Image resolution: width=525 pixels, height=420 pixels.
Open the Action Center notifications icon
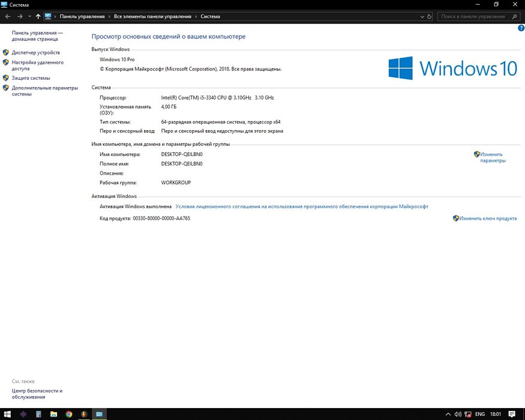pos(512,415)
